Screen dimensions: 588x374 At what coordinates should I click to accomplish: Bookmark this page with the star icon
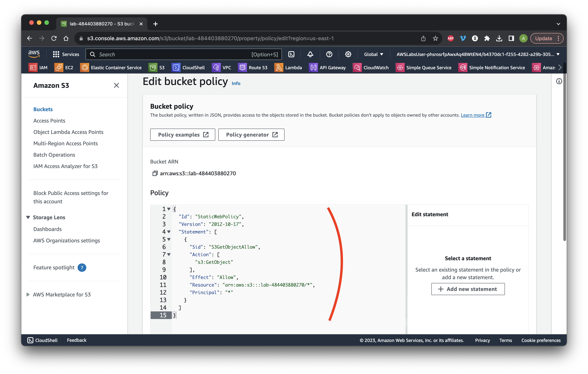pos(435,38)
